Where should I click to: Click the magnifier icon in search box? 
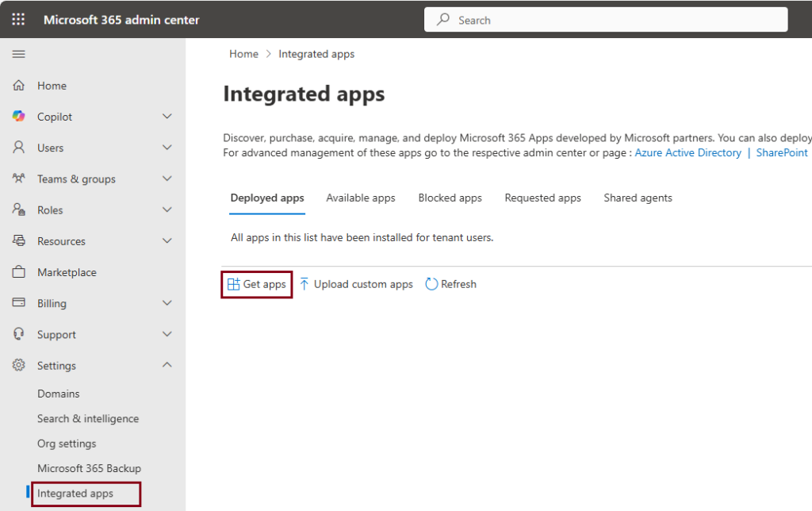pos(443,20)
